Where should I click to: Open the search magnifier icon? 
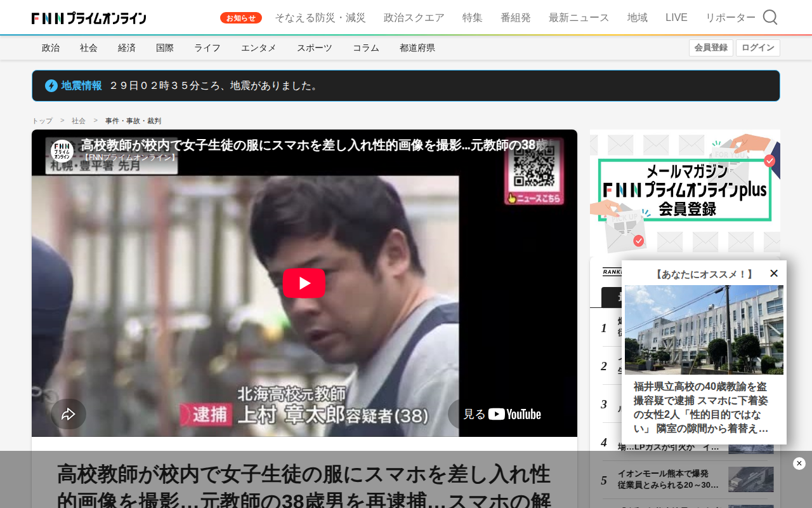(770, 17)
